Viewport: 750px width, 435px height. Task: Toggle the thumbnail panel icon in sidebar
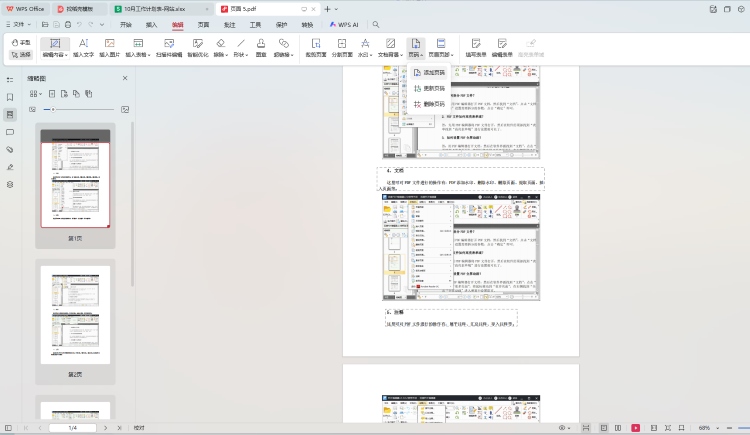click(10, 114)
